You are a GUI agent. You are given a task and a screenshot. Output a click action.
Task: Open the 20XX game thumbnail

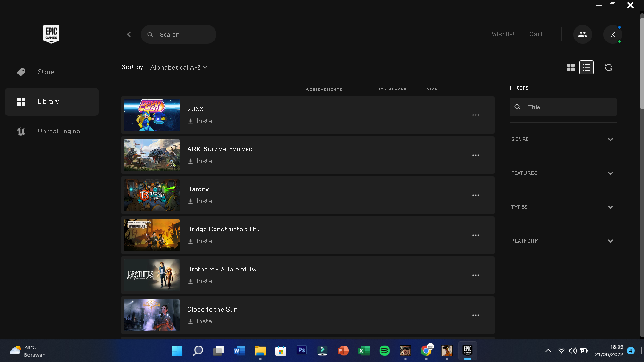pos(152,115)
